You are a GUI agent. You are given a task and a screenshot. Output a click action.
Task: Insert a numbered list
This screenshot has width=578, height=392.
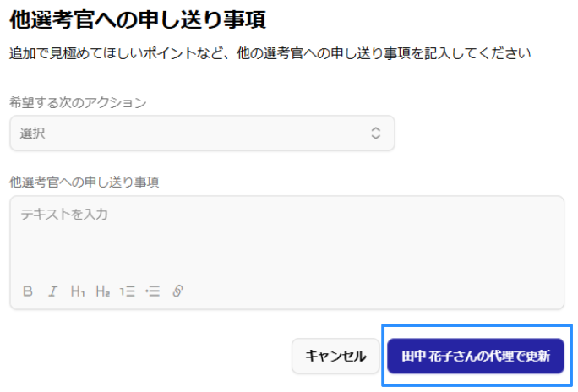coord(128,291)
